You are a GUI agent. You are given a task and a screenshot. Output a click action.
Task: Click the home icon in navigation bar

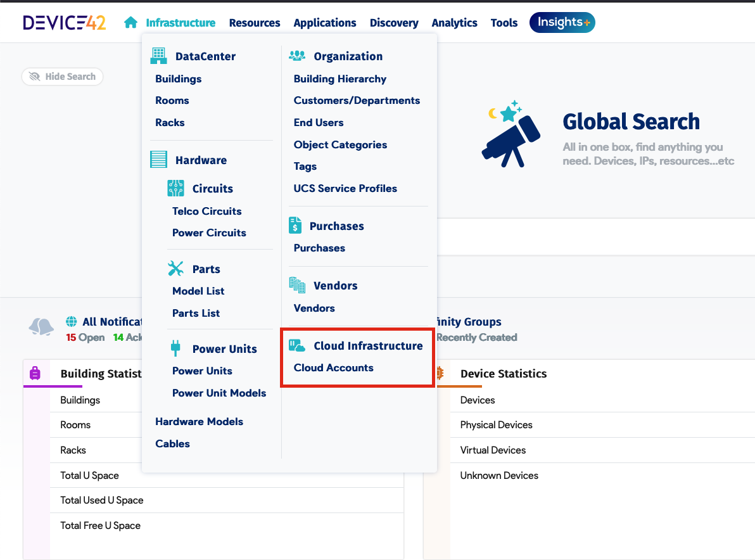point(130,23)
